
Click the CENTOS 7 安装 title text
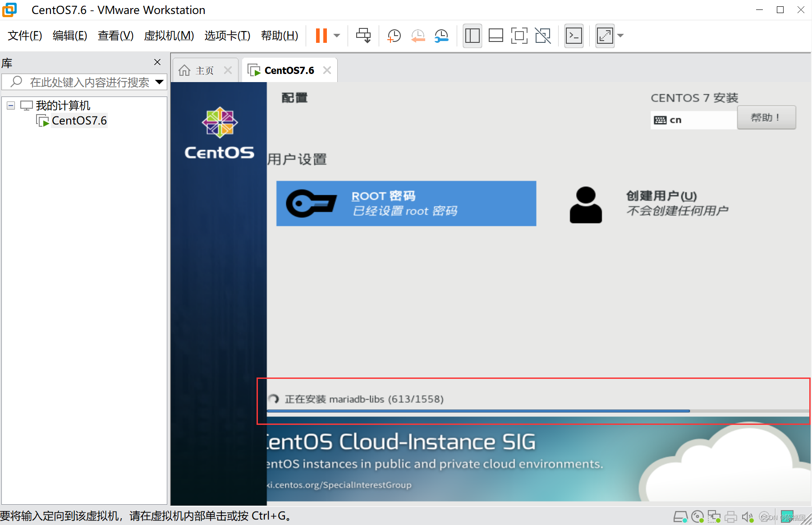tap(694, 98)
